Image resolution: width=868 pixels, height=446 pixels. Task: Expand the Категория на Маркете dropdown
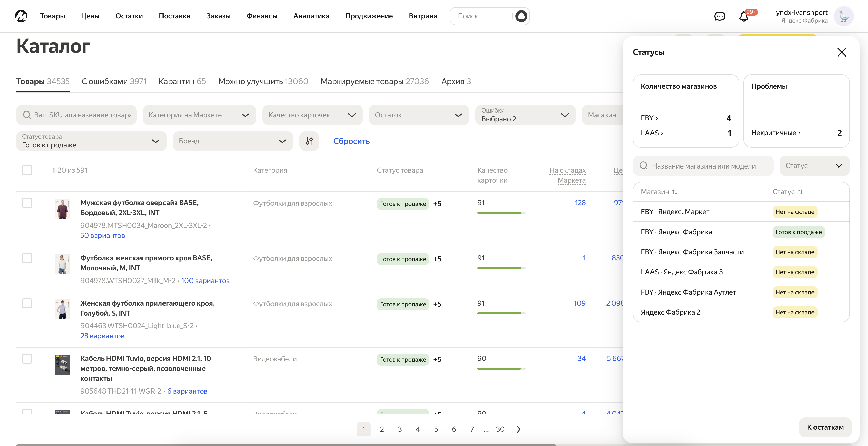tap(199, 115)
